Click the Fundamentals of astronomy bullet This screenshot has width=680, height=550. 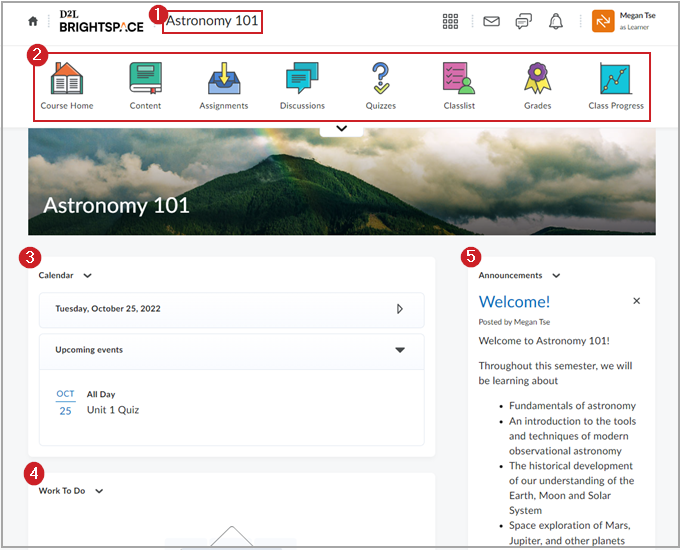(x=572, y=406)
